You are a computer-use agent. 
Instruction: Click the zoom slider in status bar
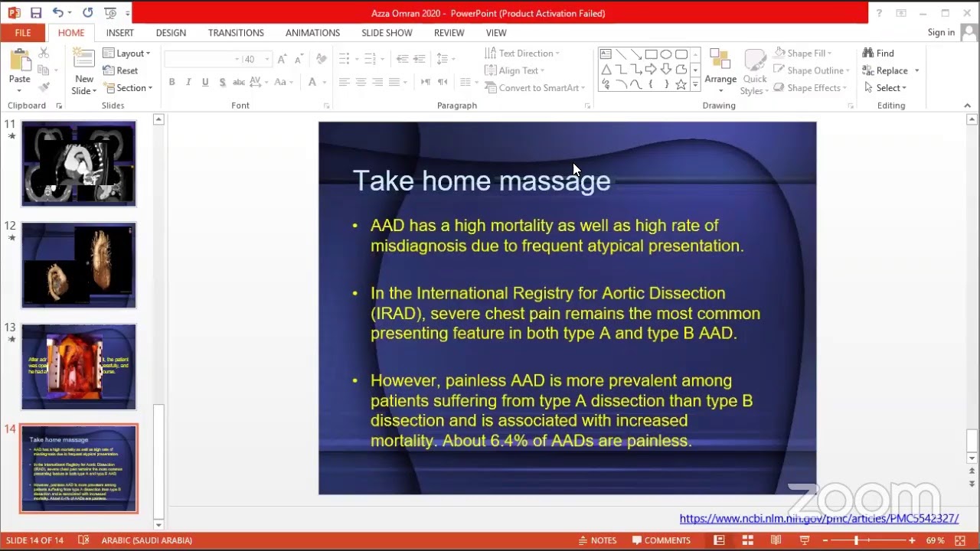pyautogui.click(x=867, y=540)
